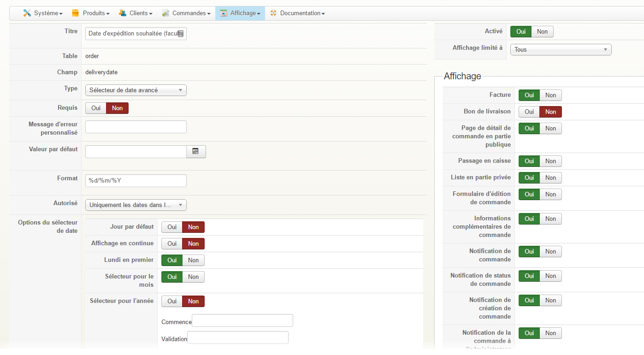Open the Documentation menu
The width and height of the screenshot is (644, 355).
click(297, 13)
